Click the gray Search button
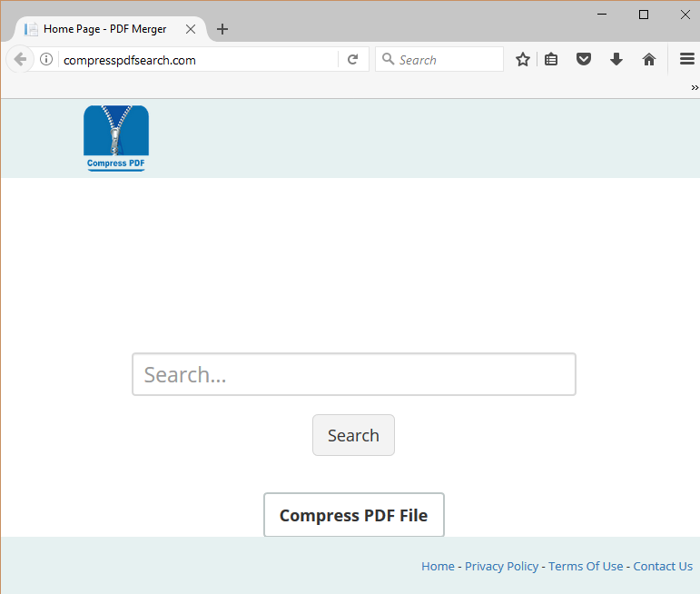 pos(353,435)
